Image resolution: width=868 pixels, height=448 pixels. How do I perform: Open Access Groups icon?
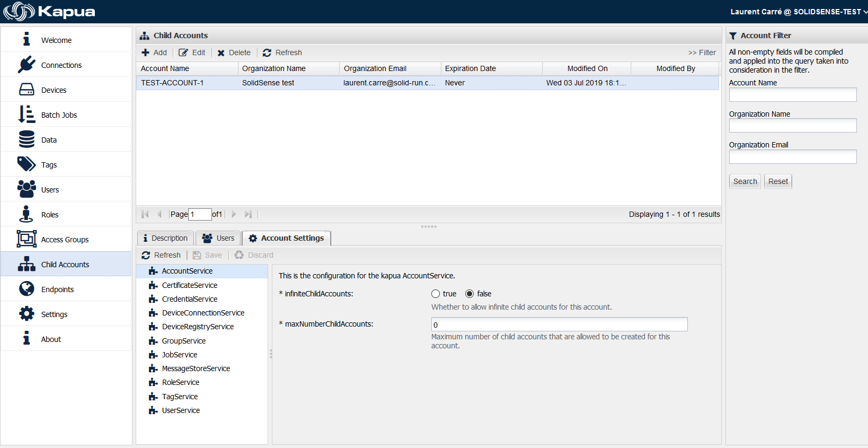click(x=26, y=239)
